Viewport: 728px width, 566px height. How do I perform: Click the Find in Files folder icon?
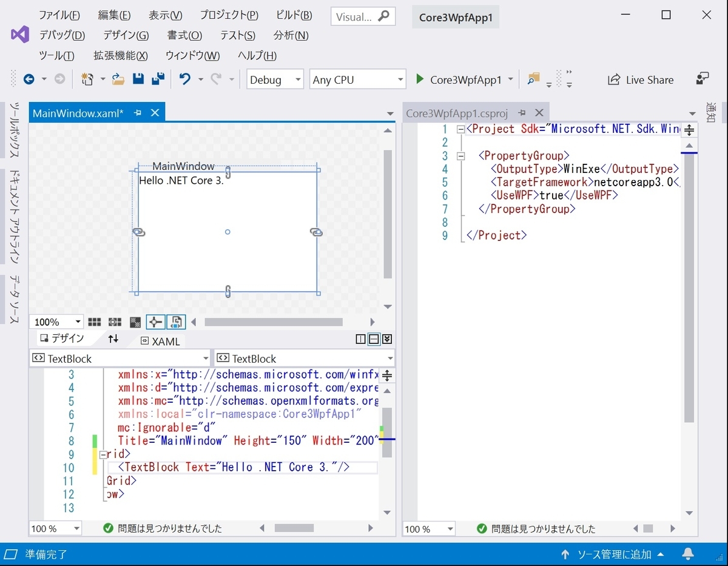pos(533,79)
